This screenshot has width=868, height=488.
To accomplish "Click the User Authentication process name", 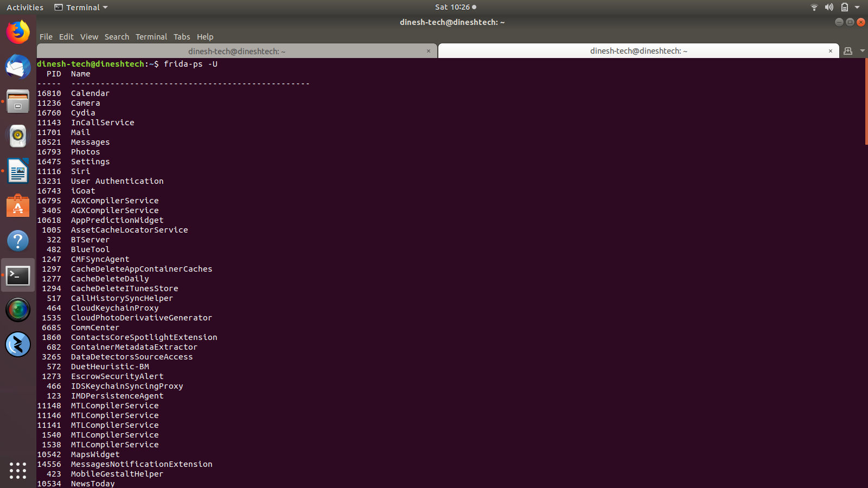I will (x=117, y=181).
